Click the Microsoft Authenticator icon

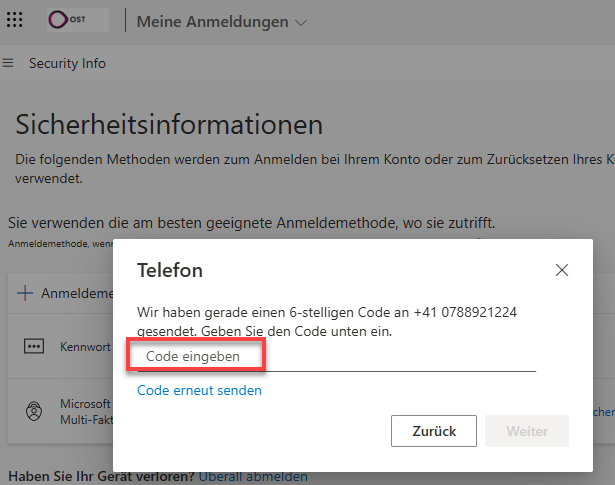point(34,410)
